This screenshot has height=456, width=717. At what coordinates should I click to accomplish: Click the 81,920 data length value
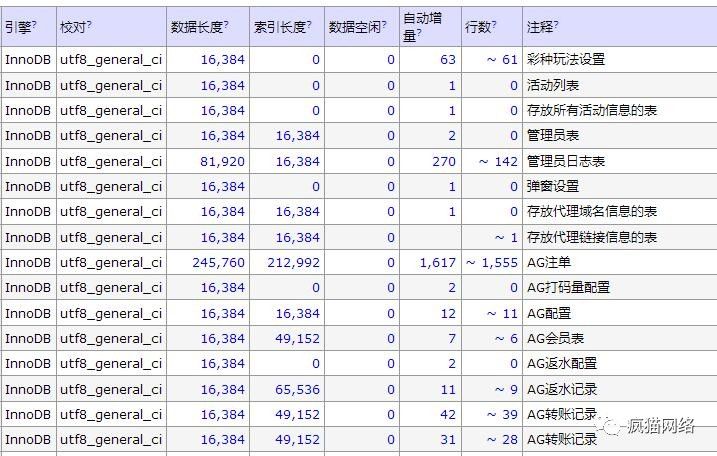point(222,161)
